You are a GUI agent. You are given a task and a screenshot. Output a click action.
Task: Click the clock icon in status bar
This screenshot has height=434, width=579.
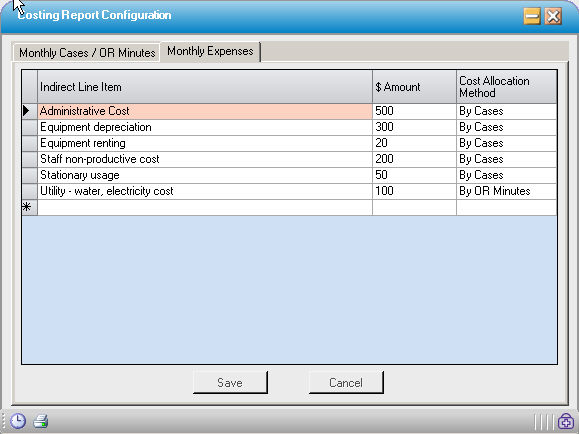18,421
